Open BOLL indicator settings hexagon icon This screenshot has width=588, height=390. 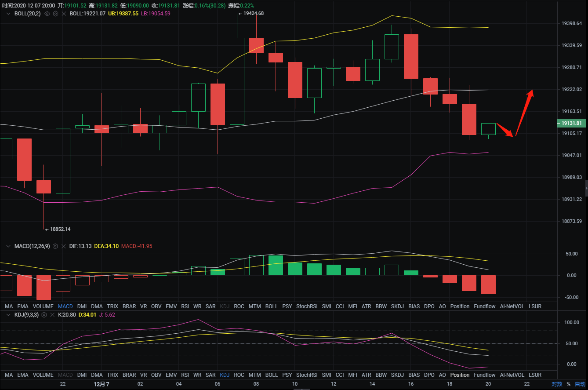[55, 14]
